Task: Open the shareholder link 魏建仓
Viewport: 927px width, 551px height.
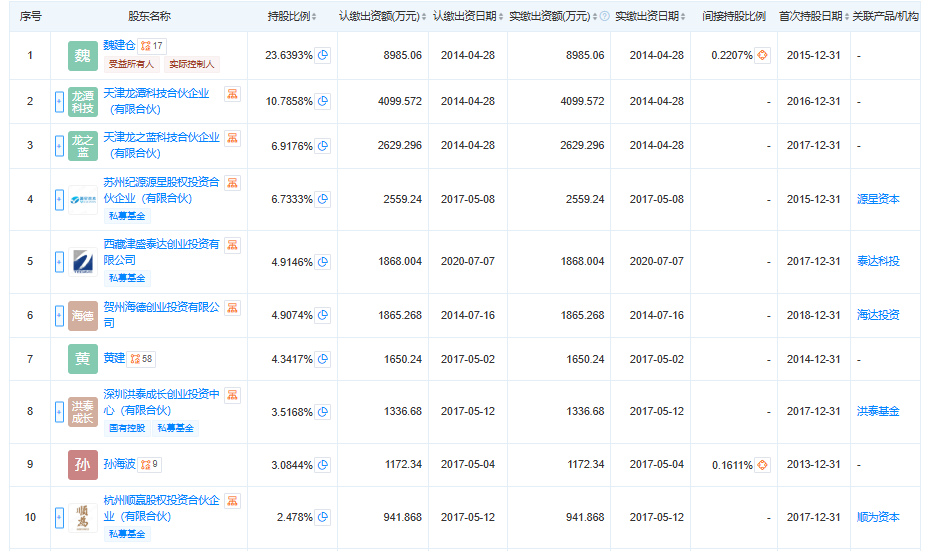Action: click(118, 46)
